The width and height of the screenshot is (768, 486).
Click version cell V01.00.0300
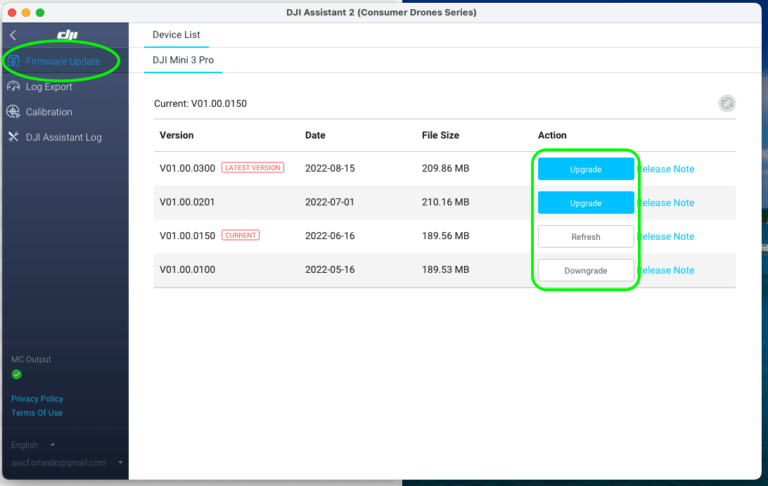point(187,169)
